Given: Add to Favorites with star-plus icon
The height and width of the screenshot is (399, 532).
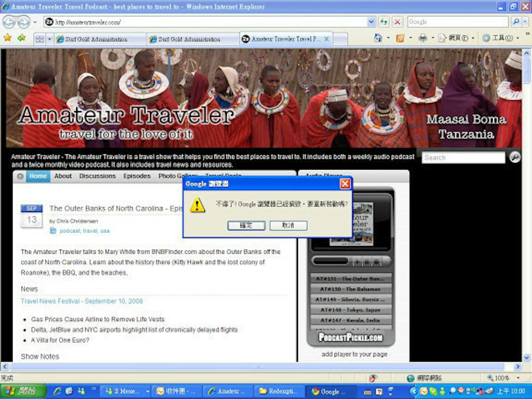Looking at the screenshot, I should 22,38.
